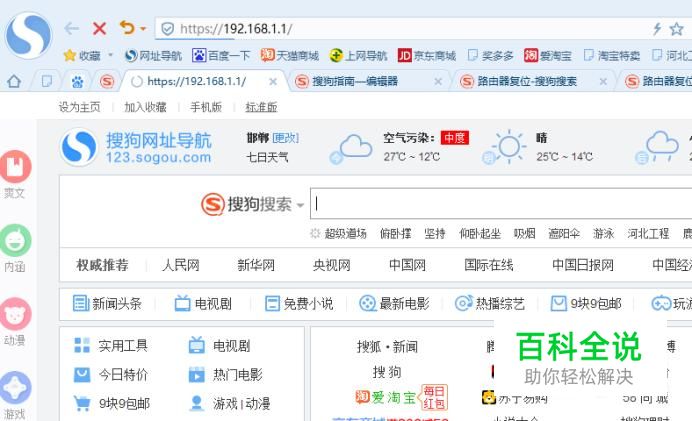Screen dimensions: 692x421
Task: Open the 网址导航 bookmark
Action: (154, 56)
